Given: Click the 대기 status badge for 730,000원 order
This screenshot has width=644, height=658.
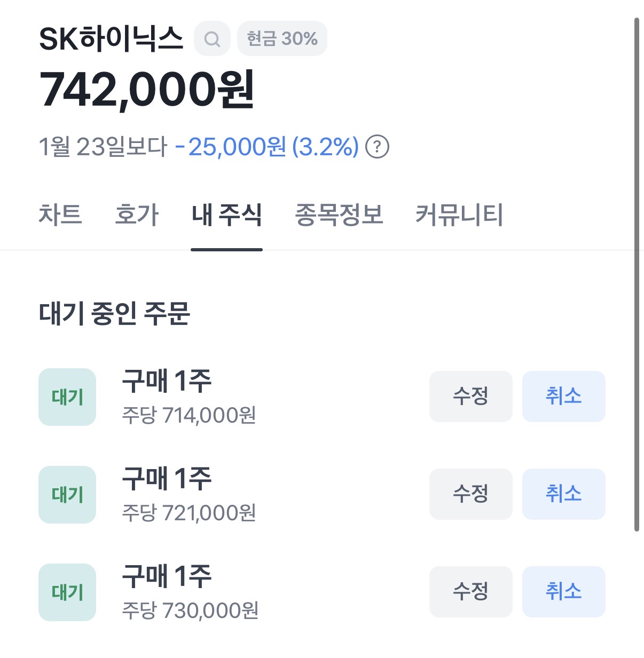Looking at the screenshot, I should coord(67,592).
